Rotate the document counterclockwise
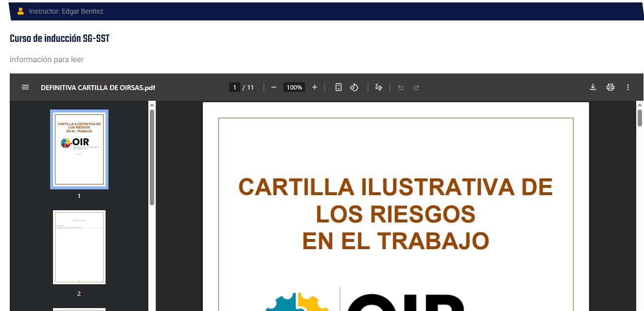The height and width of the screenshot is (311, 644). (354, 87)
